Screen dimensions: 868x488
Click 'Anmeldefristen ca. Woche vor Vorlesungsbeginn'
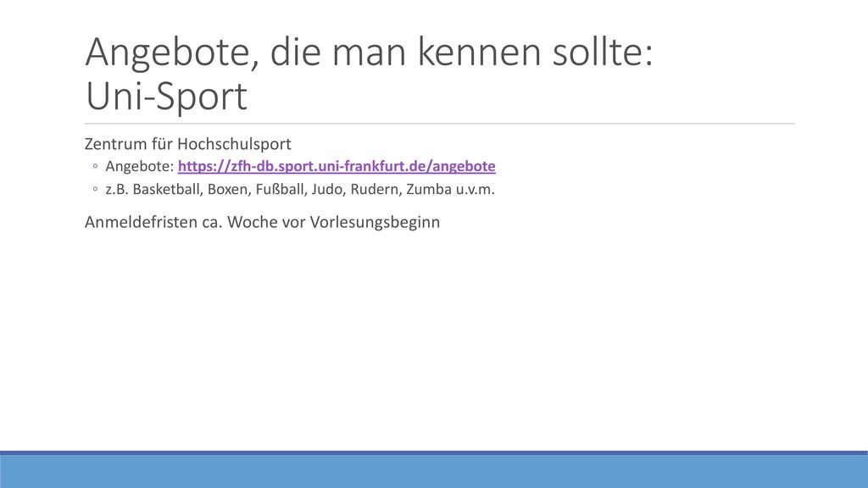[x=263, y=223]
